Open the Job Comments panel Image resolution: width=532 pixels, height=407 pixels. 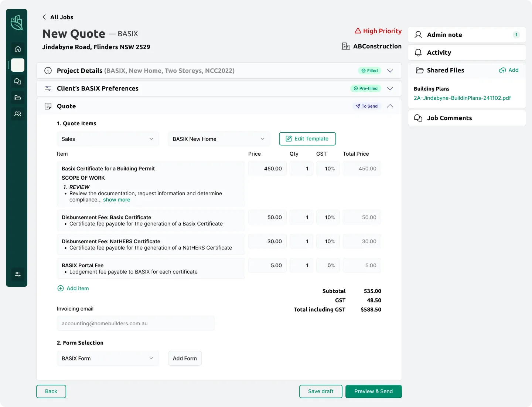449,118
